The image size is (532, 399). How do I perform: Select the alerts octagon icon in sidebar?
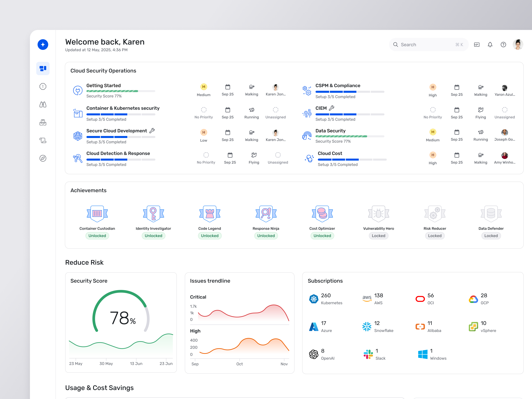[x=43, y=86]
